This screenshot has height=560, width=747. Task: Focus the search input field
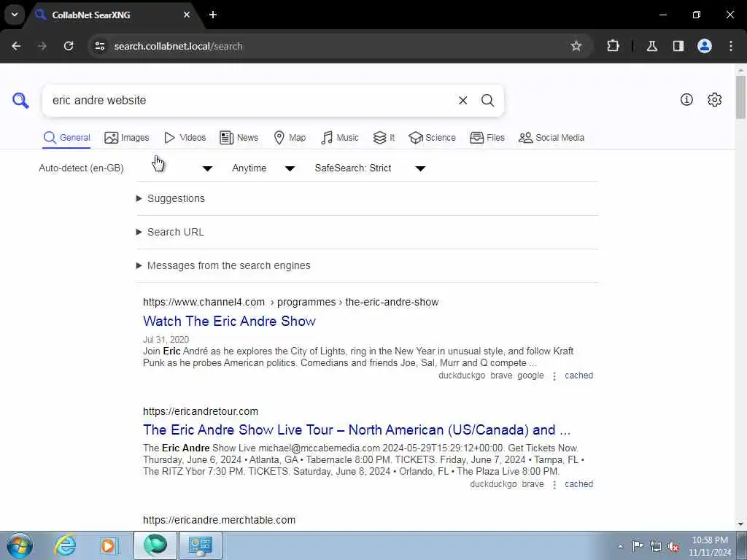pos(248,101)
